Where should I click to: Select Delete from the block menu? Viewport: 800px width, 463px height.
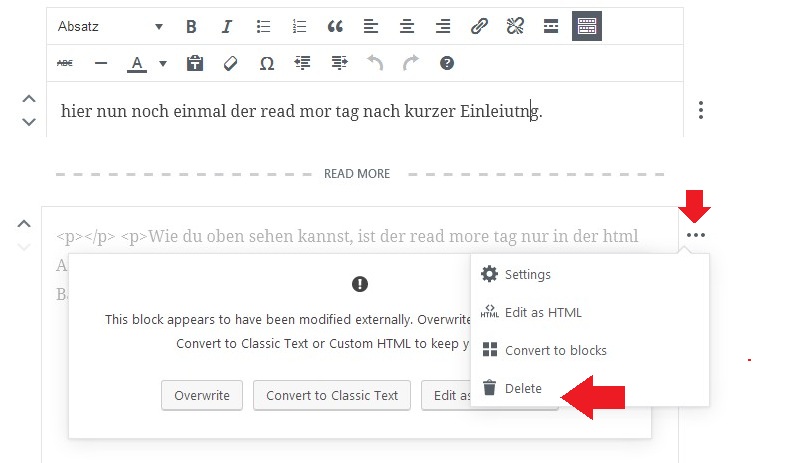523,388
